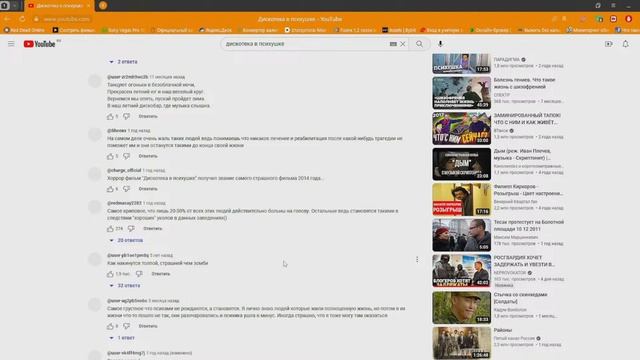Screen dimensions: 640x360
Task: Open the "Дым" short film thumbnail
Action: tap(462, 164)
